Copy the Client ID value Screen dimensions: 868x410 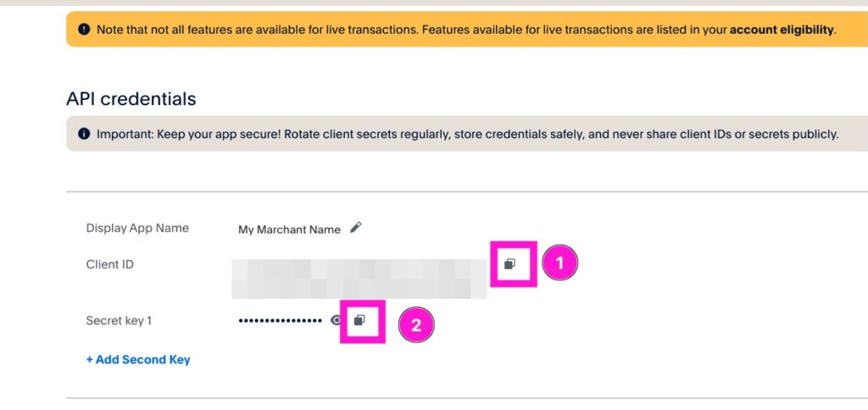tap(509, 264)
